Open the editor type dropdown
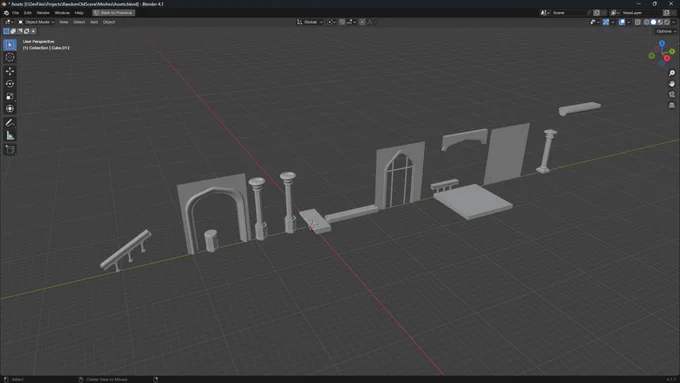Screen dimensions: 680x383 point(8,22)
